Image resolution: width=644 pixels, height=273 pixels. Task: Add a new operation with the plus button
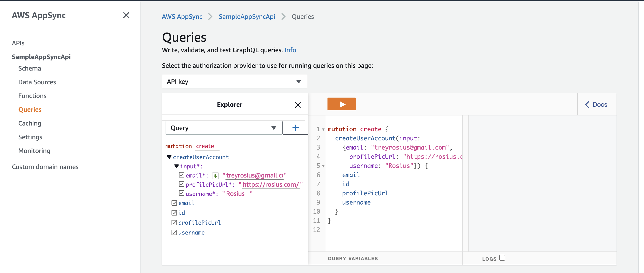coord(295,128)
